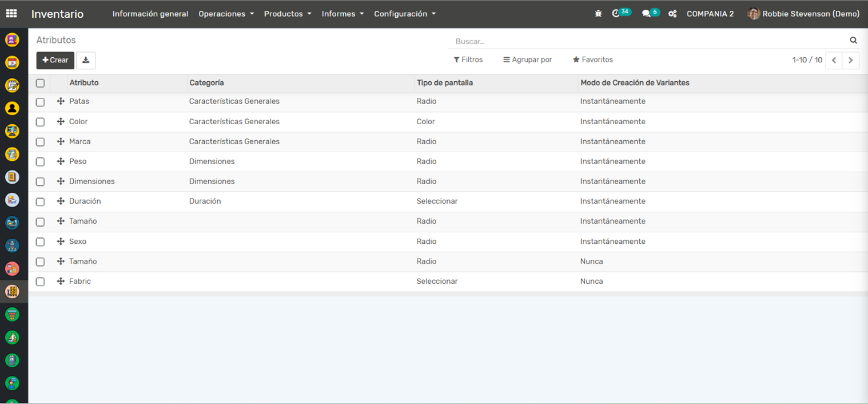Click the download export icon button
Screen dimensions: 868x404
86,60
